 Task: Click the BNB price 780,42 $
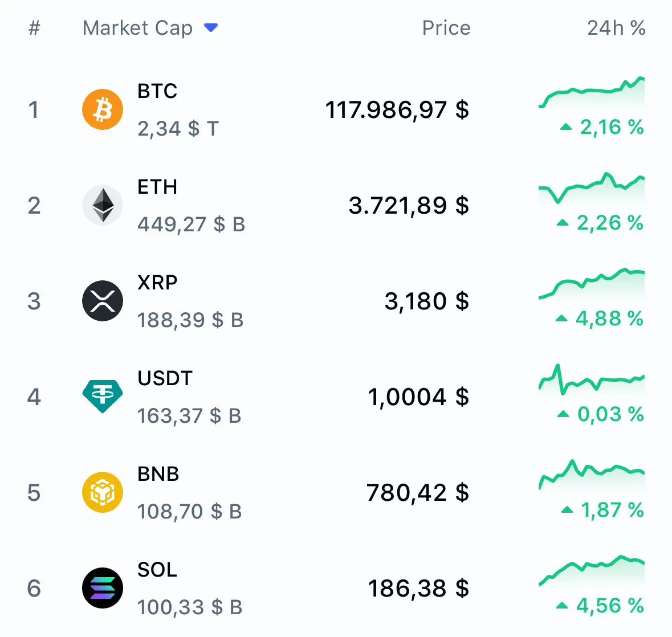pos(418,492)
